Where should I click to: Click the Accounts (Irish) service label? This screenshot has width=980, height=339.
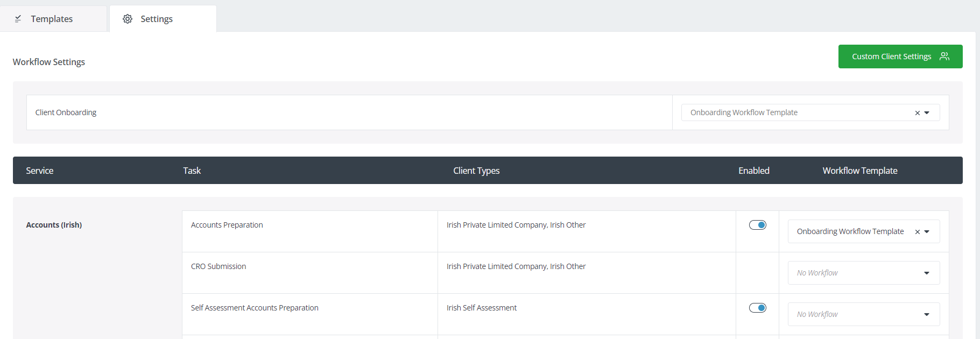54,225
